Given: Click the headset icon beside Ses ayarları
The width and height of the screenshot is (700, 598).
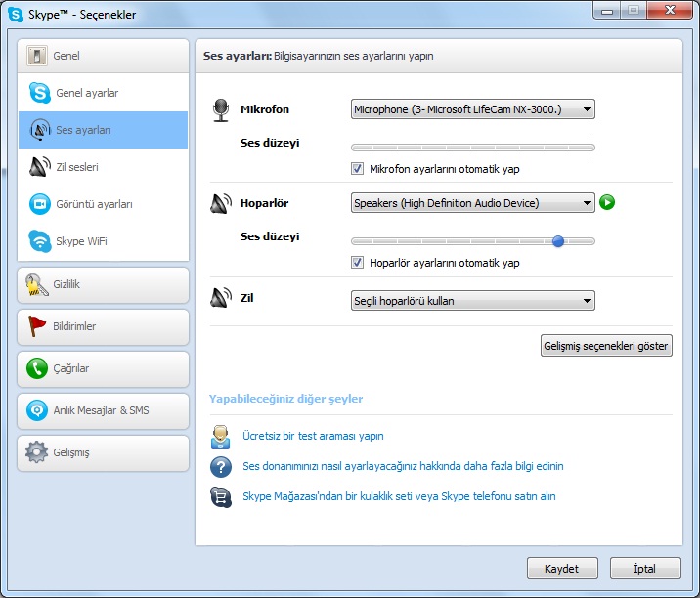Looking at the screenshot, I should pos(40,130).
